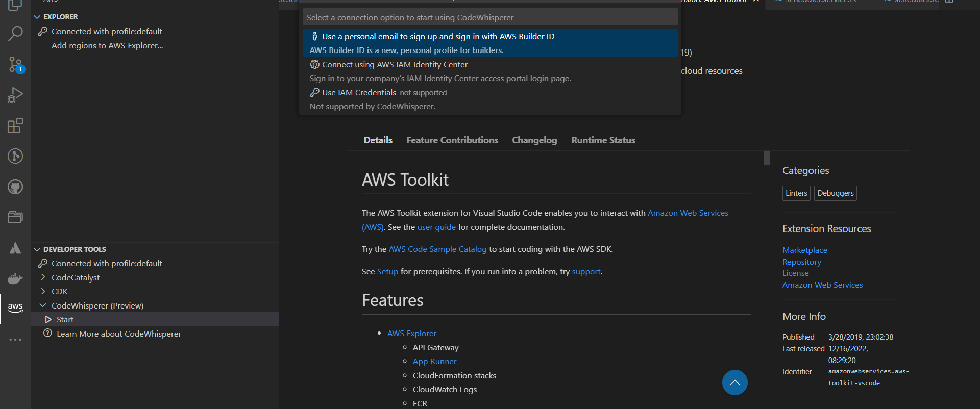Open the Runtime Status tab
Image resolution: width=980 pixels, height=409 pixels.
coord(603,140)
